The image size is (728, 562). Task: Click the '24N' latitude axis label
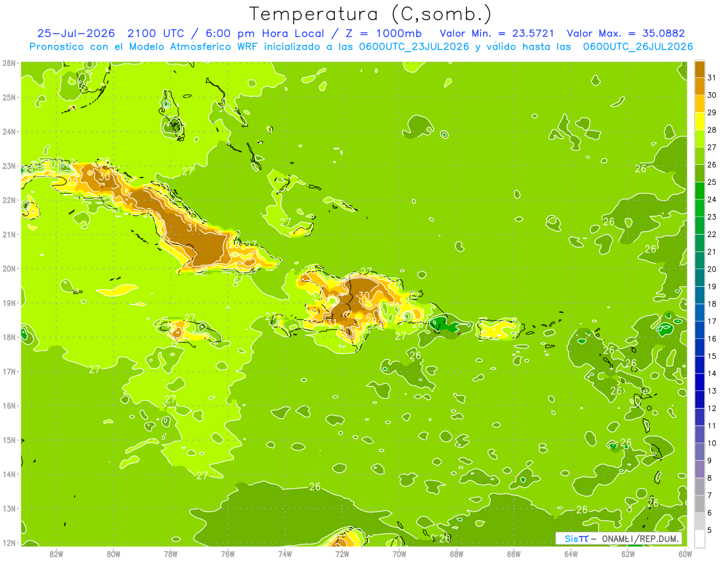point(9,132)
